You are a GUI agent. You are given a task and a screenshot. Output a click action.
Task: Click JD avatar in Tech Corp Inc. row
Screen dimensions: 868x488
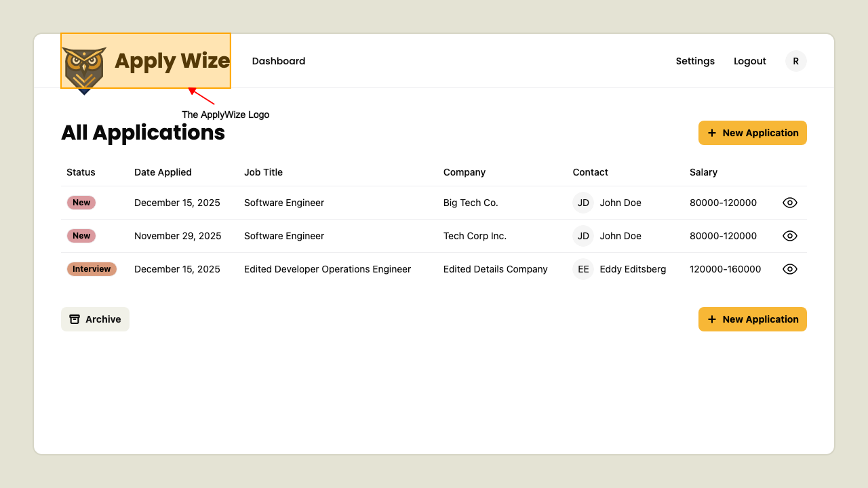583,236
